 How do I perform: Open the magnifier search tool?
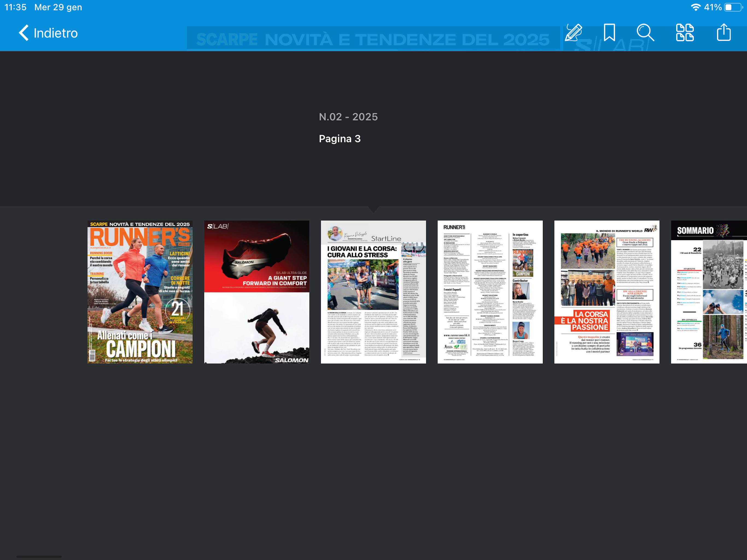point(645,33)
